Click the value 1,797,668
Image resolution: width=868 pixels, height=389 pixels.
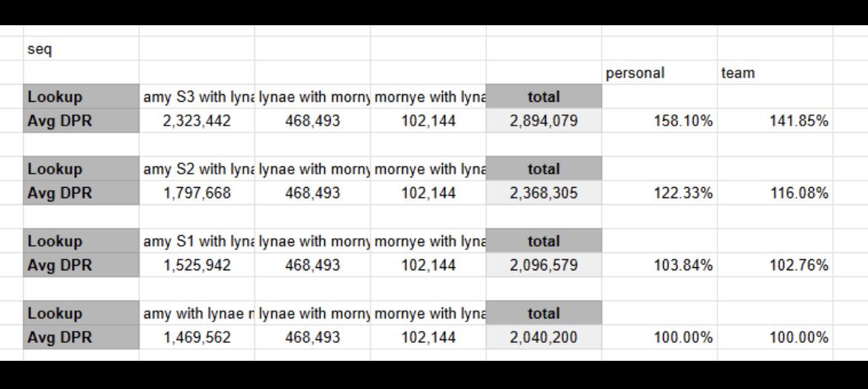(x=197, y=193)
